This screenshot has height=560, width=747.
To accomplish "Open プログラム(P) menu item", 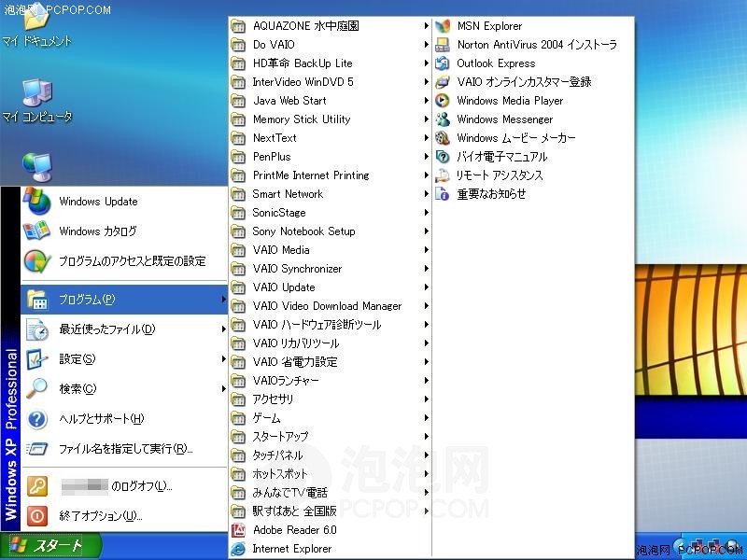I will pos(124,300).
